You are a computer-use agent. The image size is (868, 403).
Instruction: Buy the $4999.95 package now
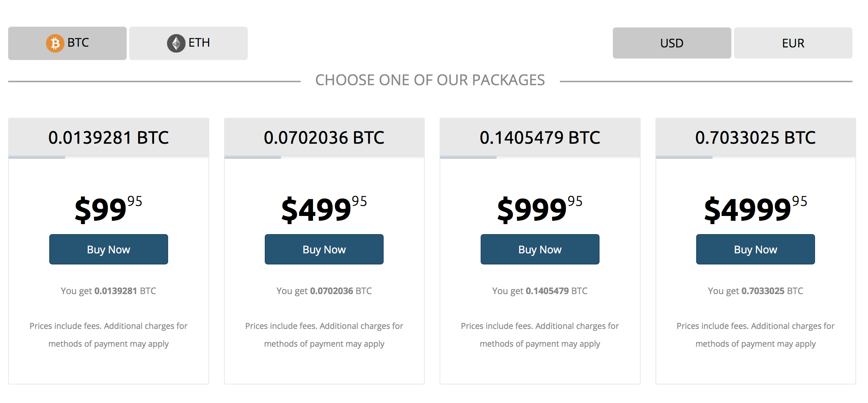755,249
